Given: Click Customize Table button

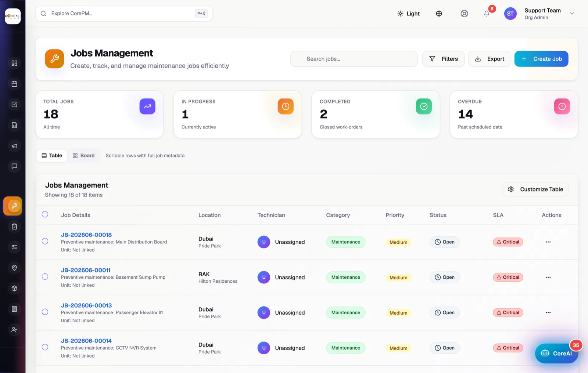Looking at the screenshot, I should [535, 189].
